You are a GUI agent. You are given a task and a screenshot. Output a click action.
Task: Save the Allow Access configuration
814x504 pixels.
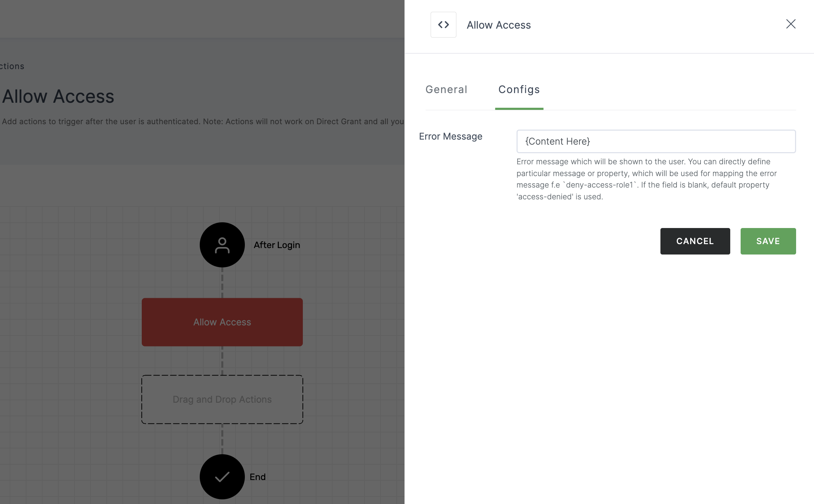click(x=768, y=241)
